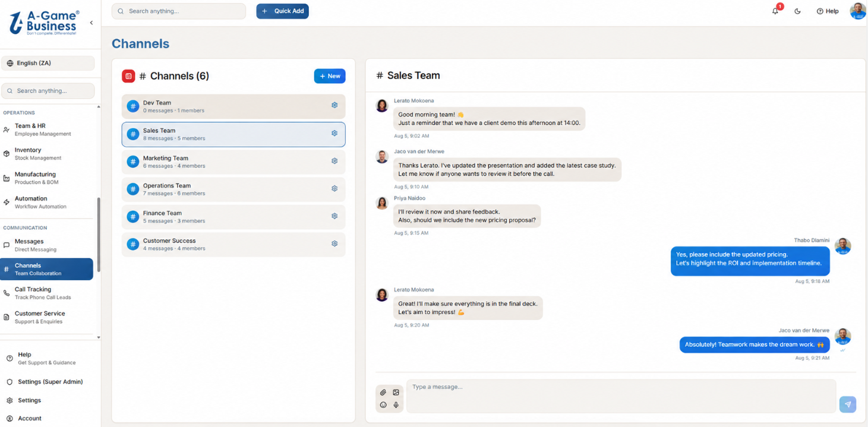The width and height of the screenshot is (868, 427).
Task: Open Messages direct messaging in sidebar
Action: (x=47, y=245)
